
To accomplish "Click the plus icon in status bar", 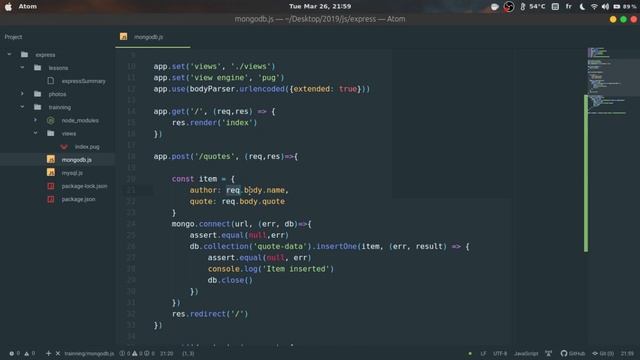I will [49, 353].
